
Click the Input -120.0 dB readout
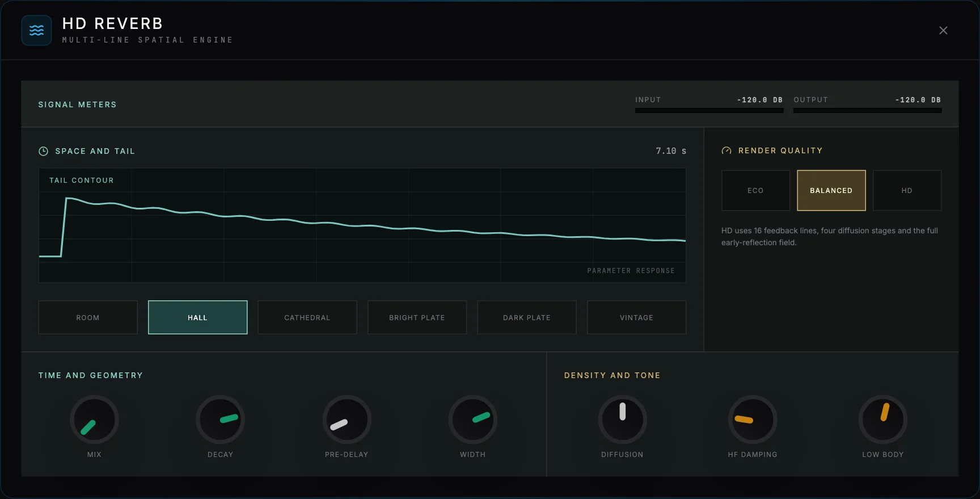pos(759,100)
